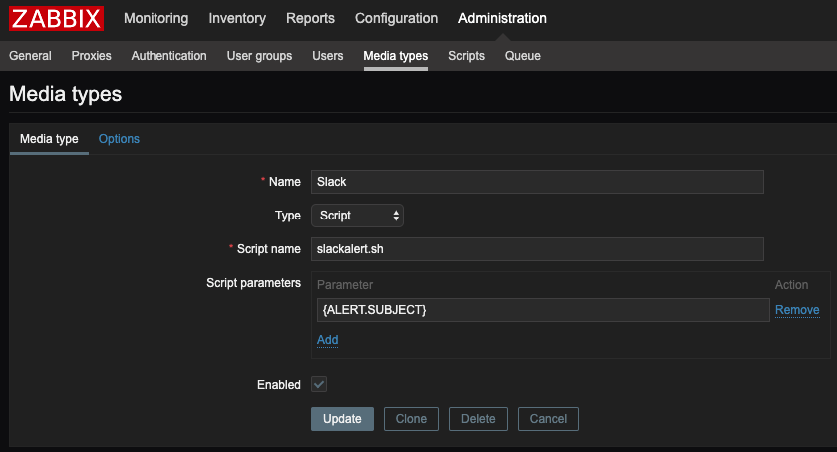Image resolution: width=837 pixels, height=452 pixels.
Task: Open the Administration menu
Action: coord(502,18)
